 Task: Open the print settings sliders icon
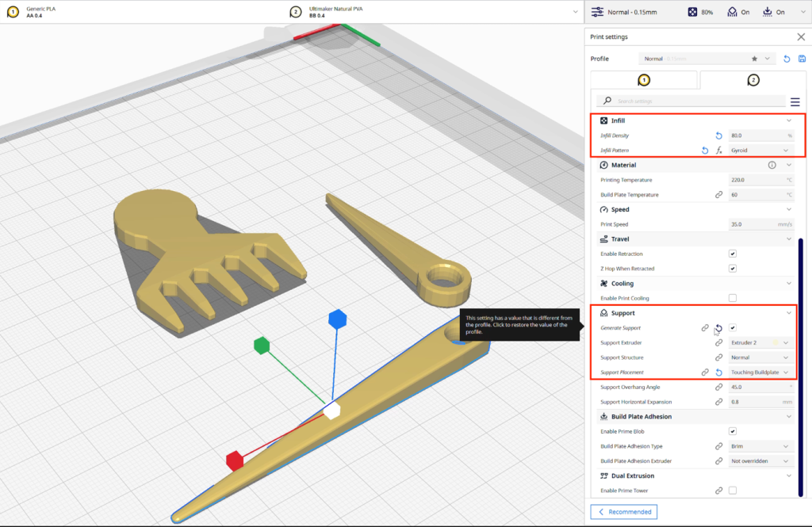point(597,11)
